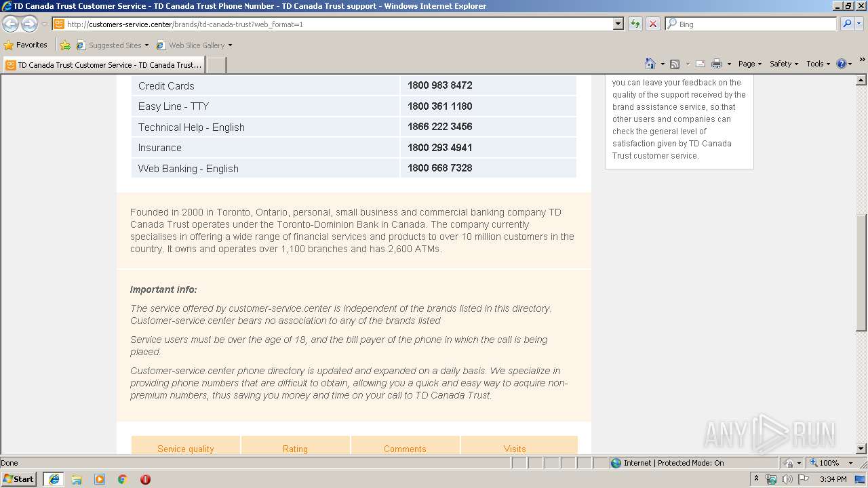Open the Home button dropdown arrow
This screenshot has height=488, width=868.
pyautogui.click(x=663, y=64)
